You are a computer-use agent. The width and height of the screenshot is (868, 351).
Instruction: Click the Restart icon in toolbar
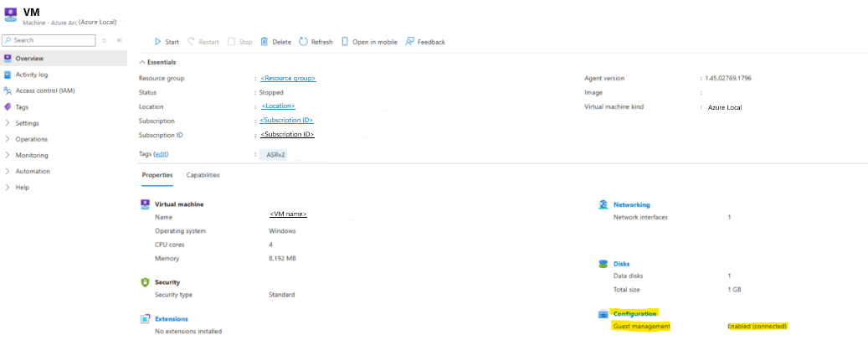[x=192, y=42]
